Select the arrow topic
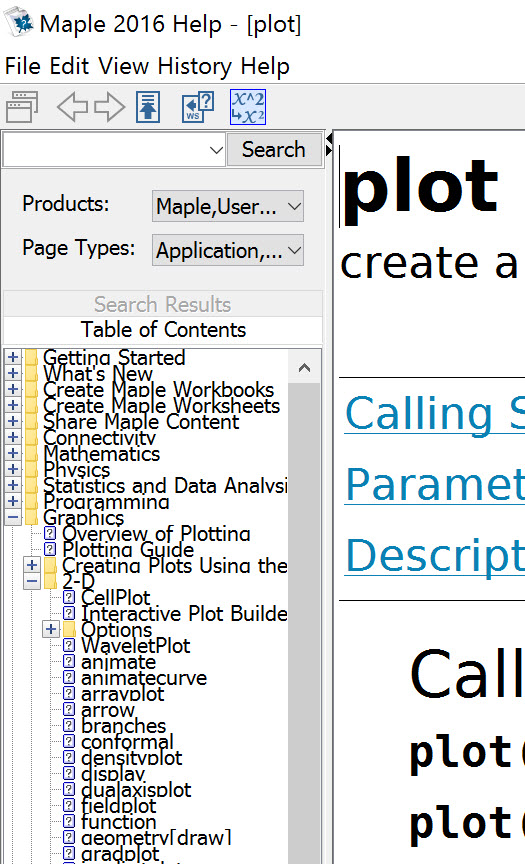Screen dimensions: 525x864 107,709
